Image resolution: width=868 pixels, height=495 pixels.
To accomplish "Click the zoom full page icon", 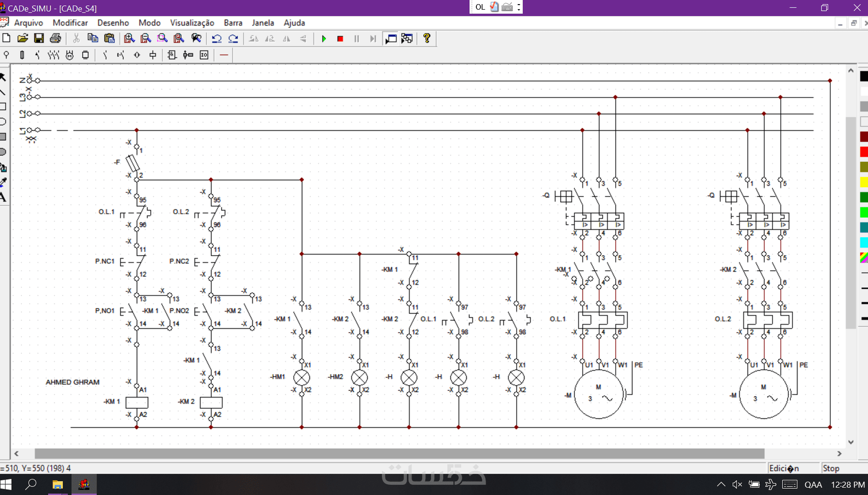I will [x=178, y=38].
